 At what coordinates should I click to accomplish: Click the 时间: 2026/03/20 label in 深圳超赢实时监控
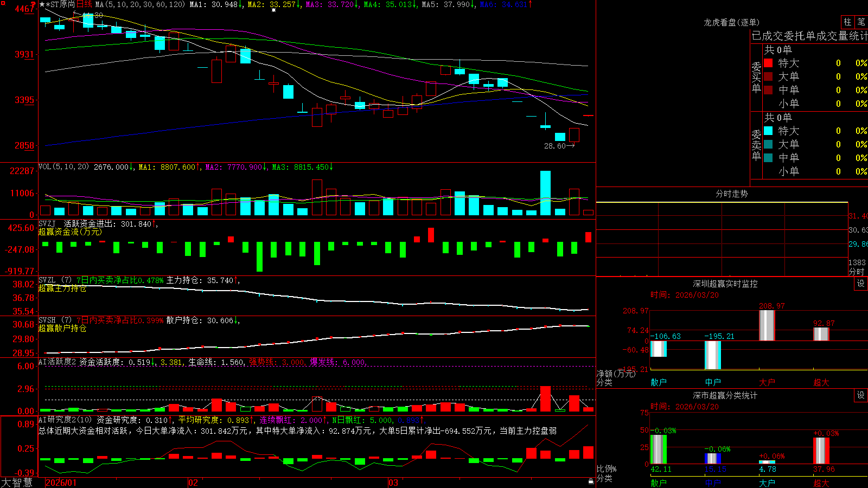coord(685,295)
